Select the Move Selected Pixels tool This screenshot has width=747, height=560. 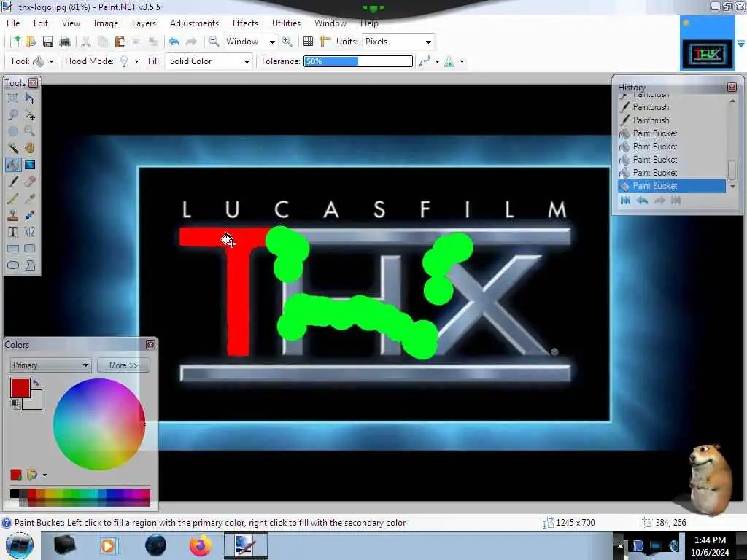pyautogui.click(x=30, y=98)
